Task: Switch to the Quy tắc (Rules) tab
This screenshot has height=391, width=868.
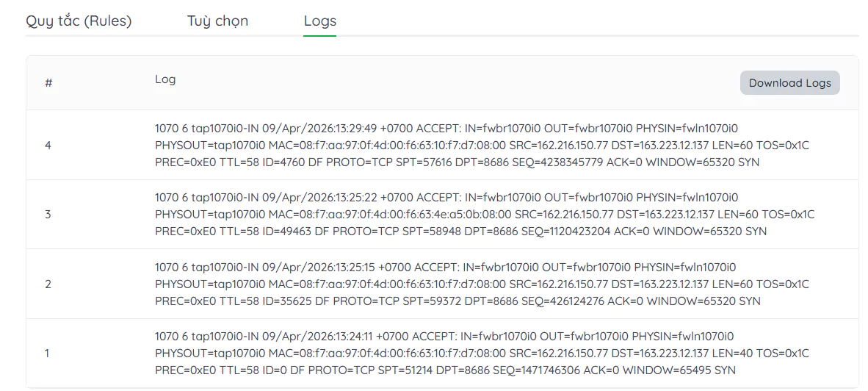Action: click(x=79, y=21)
